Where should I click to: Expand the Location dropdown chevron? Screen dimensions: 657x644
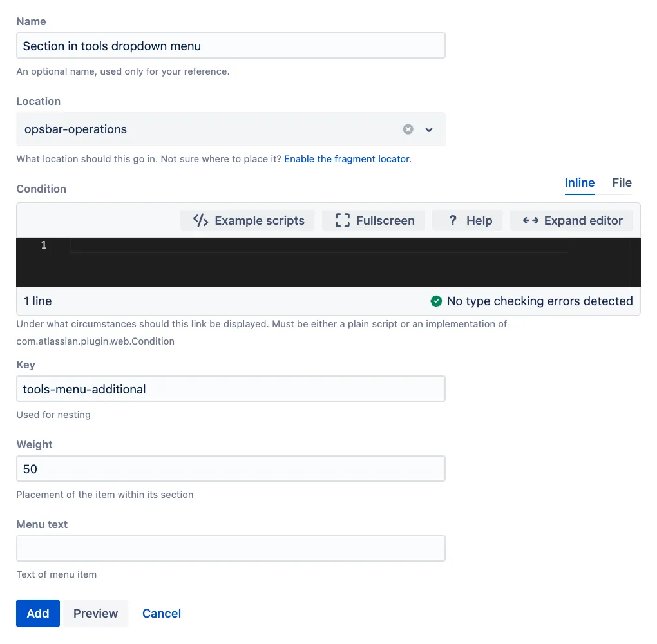click(428, 129)
